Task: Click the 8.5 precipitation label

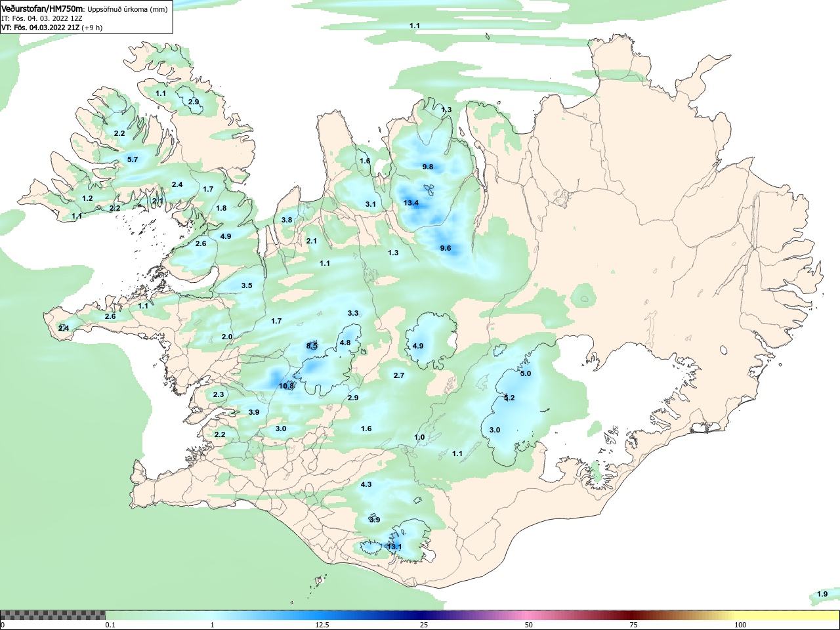Action: (312, 346)
